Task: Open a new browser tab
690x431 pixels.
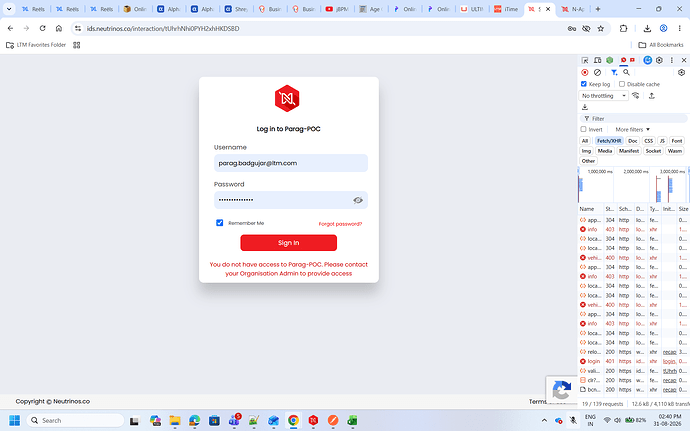Action: pyautogui.click(x=598, y=9)
